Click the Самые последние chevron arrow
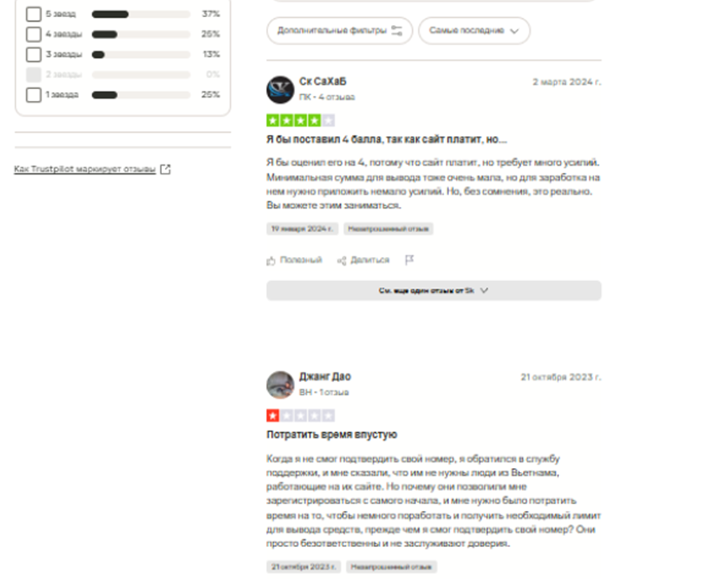 [514, 31]
